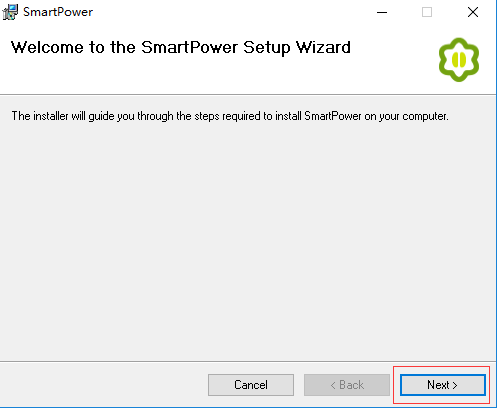Click the word Welcome in the heading
The height and width of the screenshot is (408, 497).
tap(47, 47)
